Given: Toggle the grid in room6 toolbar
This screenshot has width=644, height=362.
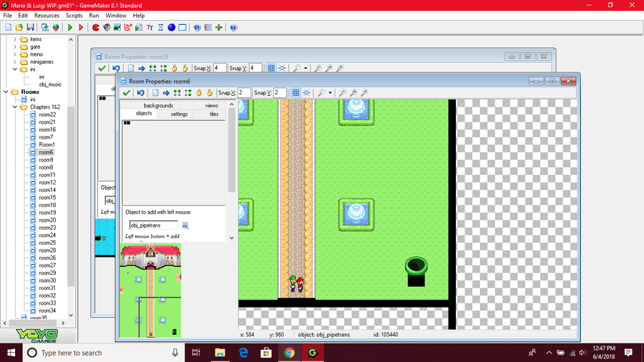Looking at the screenshot, I should click(296, 93).
